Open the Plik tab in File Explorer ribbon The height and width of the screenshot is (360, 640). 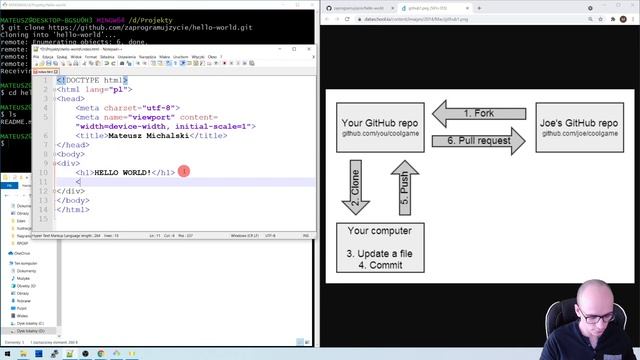(x=9, y=186)
